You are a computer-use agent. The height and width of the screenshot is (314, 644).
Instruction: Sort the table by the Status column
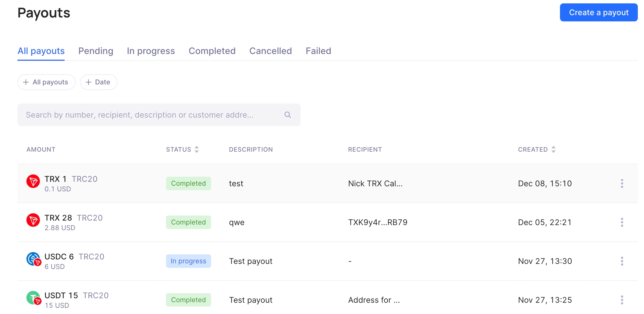196,149
